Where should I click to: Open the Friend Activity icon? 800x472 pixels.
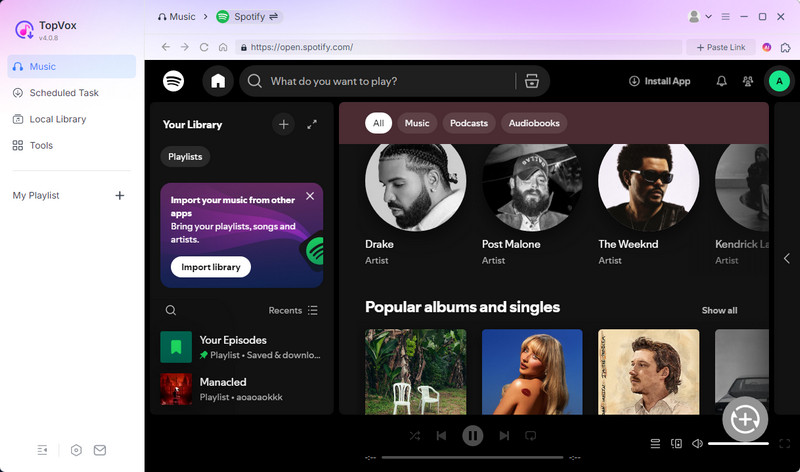pos(748,81)
